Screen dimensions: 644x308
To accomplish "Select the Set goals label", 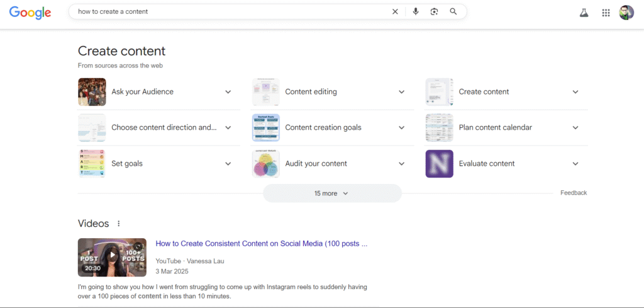I will click(127, 164).
